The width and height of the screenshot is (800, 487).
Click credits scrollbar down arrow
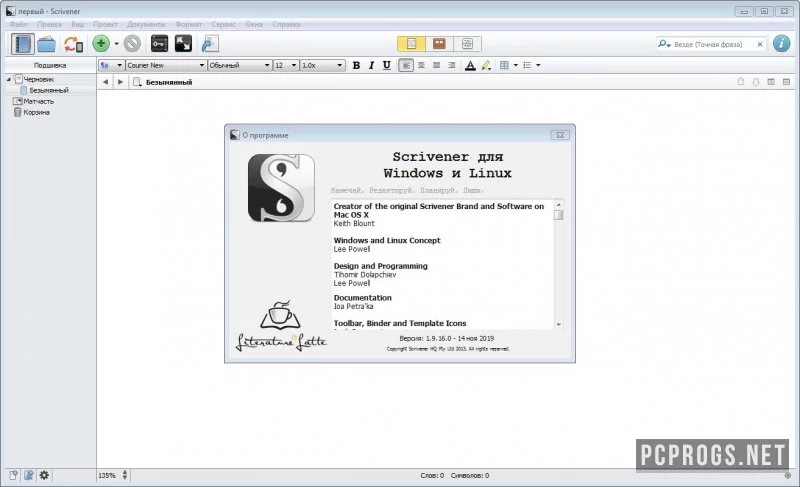[x=559, y=324]
